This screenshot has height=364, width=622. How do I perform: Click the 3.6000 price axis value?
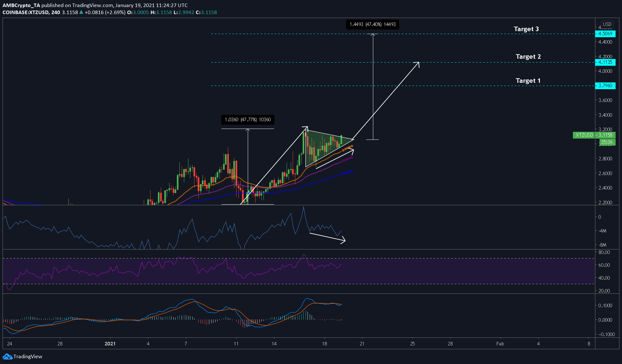click(605, 100)
